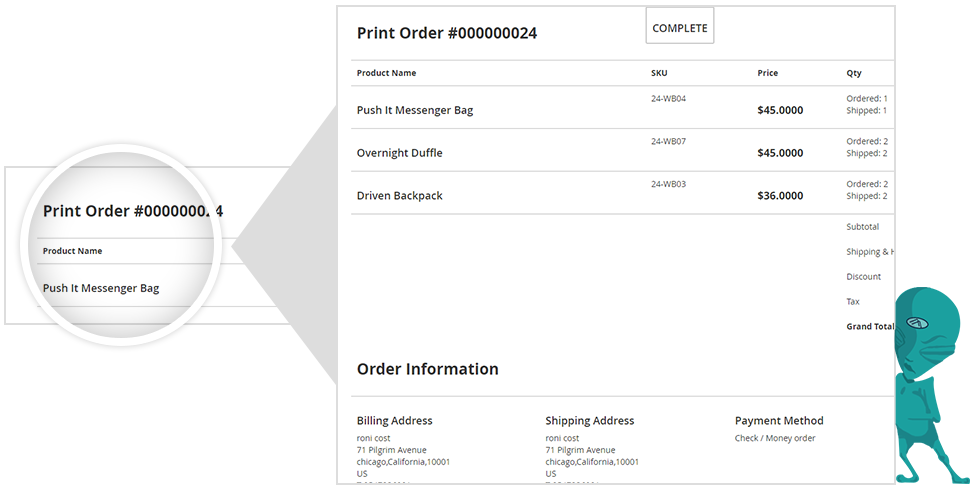
Task: Click the Print Order #000000024 heading
Action: [447, 33]
